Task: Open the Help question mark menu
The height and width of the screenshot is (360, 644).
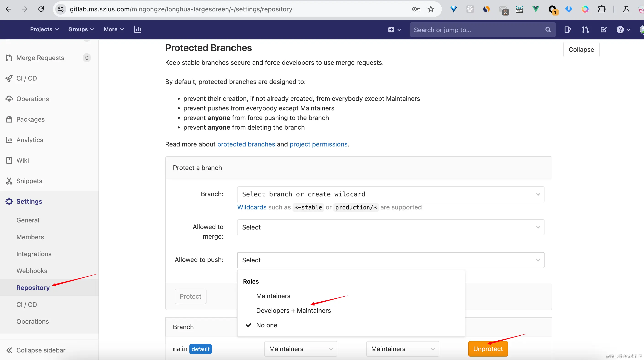Action: (623, 30)
